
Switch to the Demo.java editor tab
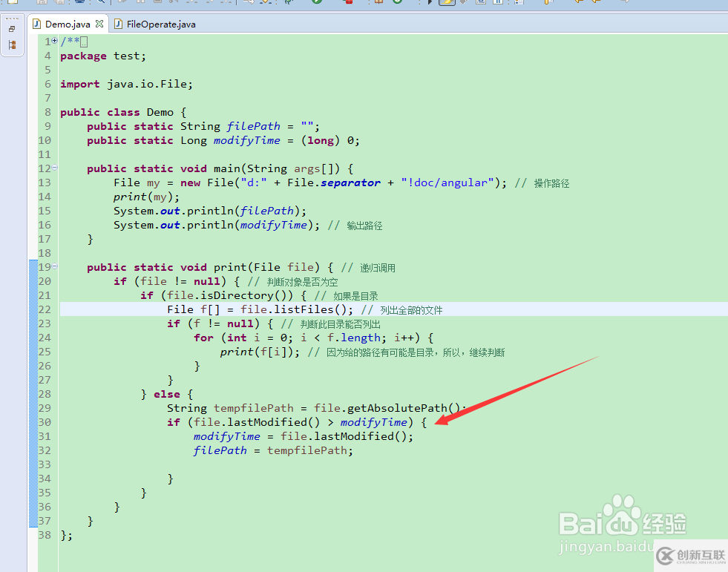coord(68,24)
